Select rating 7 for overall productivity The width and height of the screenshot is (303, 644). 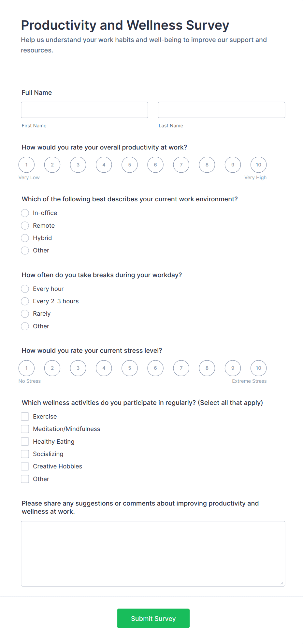pos(181,165)
